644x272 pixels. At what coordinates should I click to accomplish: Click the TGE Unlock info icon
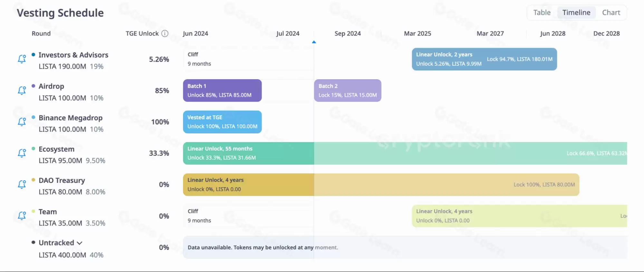click(165, 33)
